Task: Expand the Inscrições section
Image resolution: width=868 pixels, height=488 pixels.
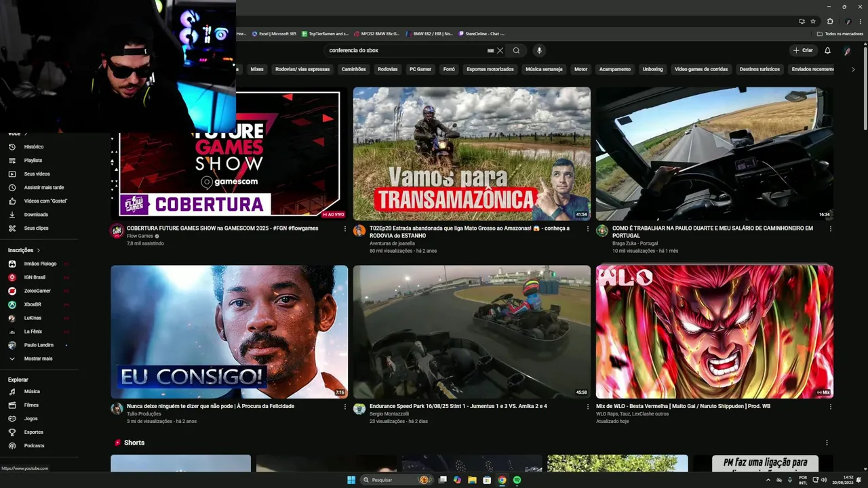Action: coord(24,250)
